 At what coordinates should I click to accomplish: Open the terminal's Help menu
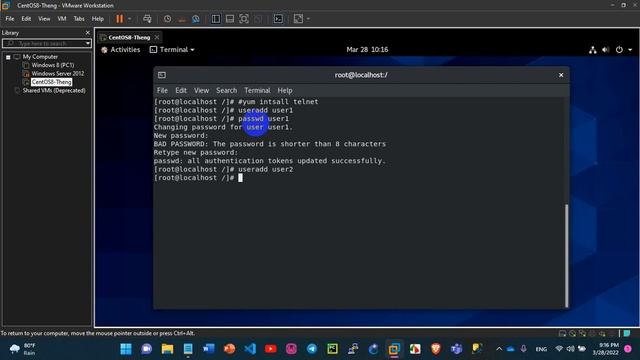click(x=285, y=91)
